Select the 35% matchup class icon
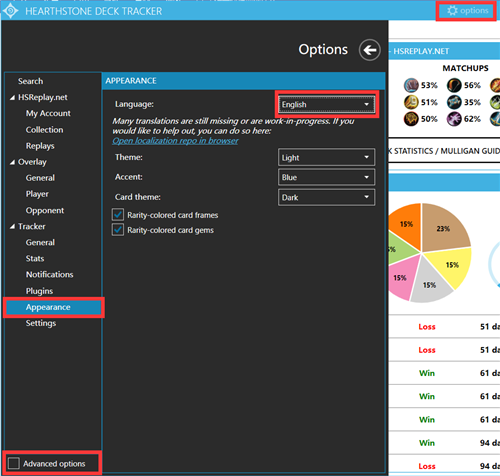Image resolution: width=500 pixels, height=476 pixels. point(454,102)
